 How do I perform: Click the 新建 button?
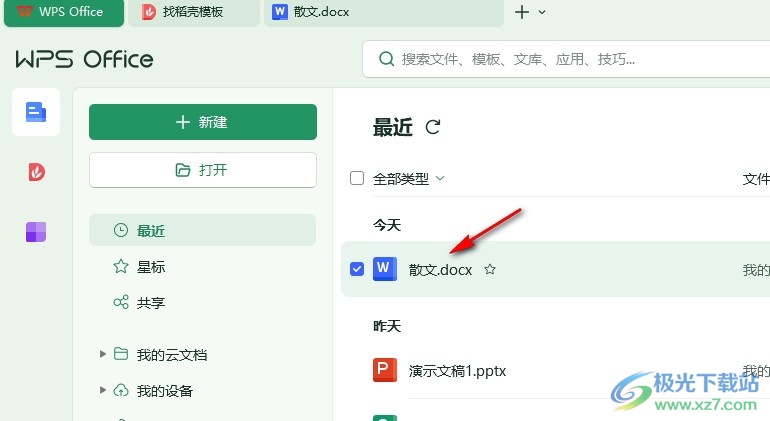click(203, 122)
